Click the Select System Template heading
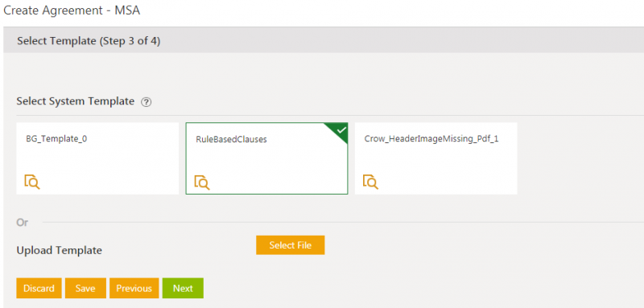 [75, 101]
